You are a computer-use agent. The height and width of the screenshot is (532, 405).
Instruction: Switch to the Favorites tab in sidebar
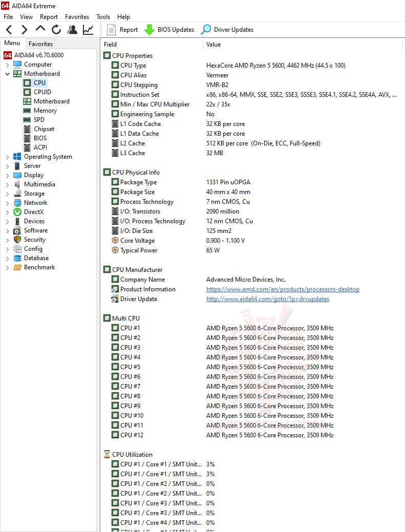point(40,44)
